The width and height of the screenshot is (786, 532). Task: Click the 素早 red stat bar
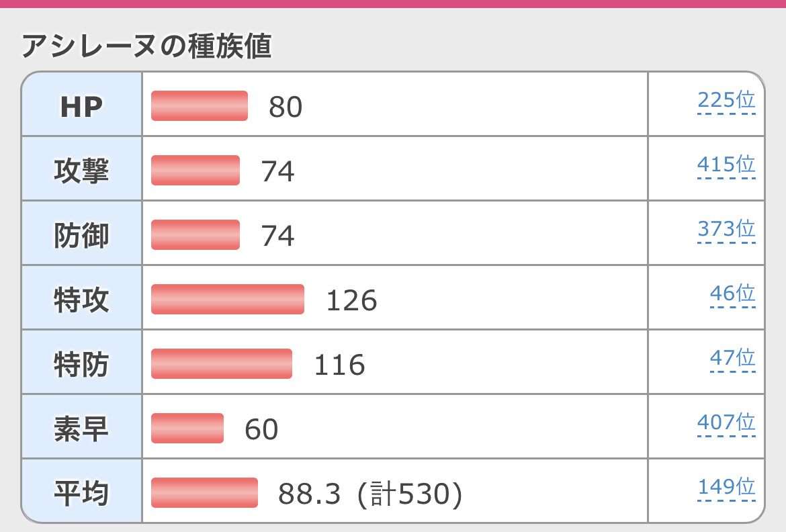pyautogui.click(x=187, y=429)
